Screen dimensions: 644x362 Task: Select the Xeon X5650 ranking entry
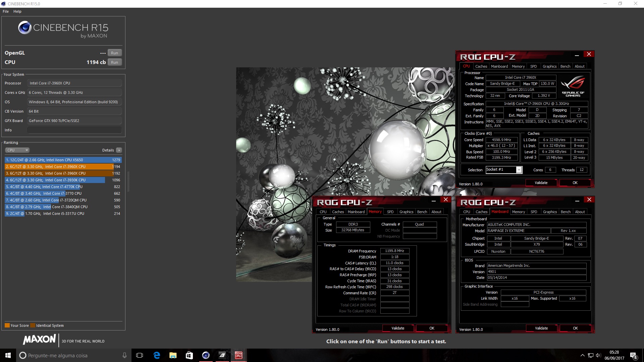pos(63,160)
